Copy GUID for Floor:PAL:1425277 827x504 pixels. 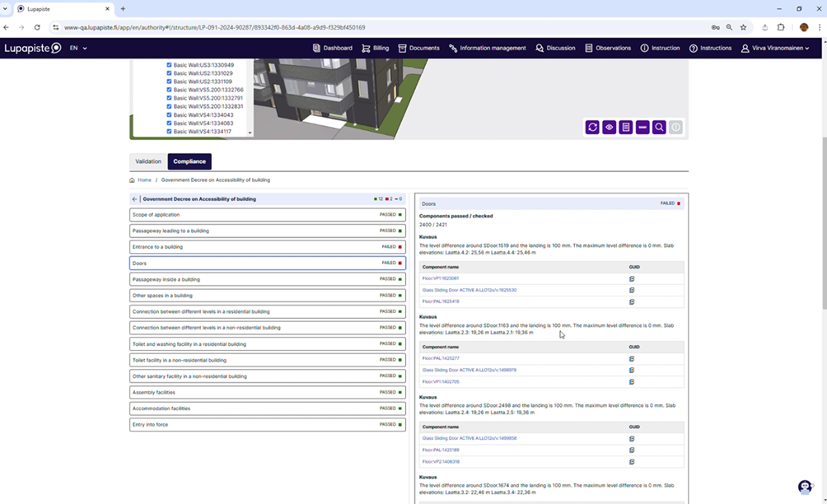(632, 359)
